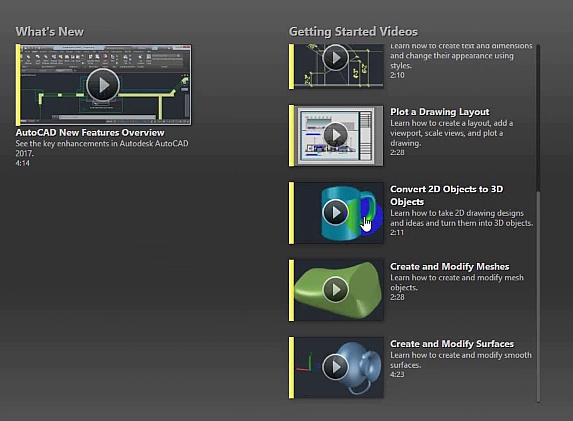Play the Convert 2D Objects to 3D video

[x=335, y=212]
